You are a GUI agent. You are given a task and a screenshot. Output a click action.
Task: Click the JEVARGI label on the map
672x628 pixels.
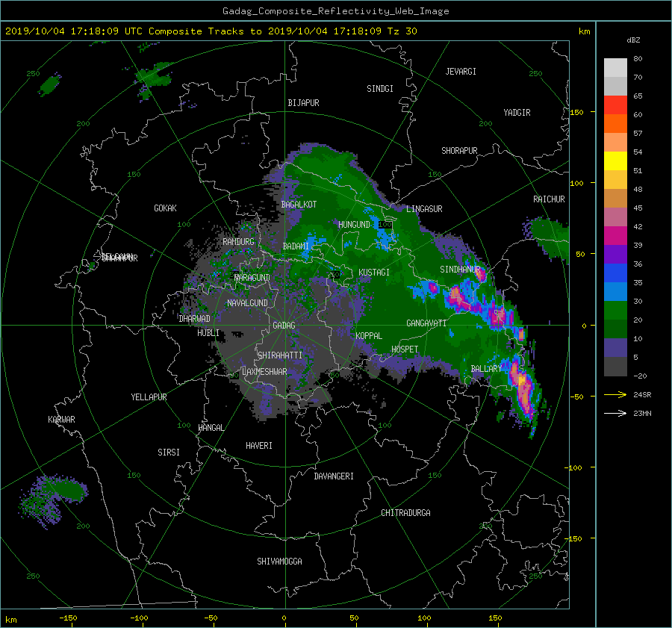461,72
